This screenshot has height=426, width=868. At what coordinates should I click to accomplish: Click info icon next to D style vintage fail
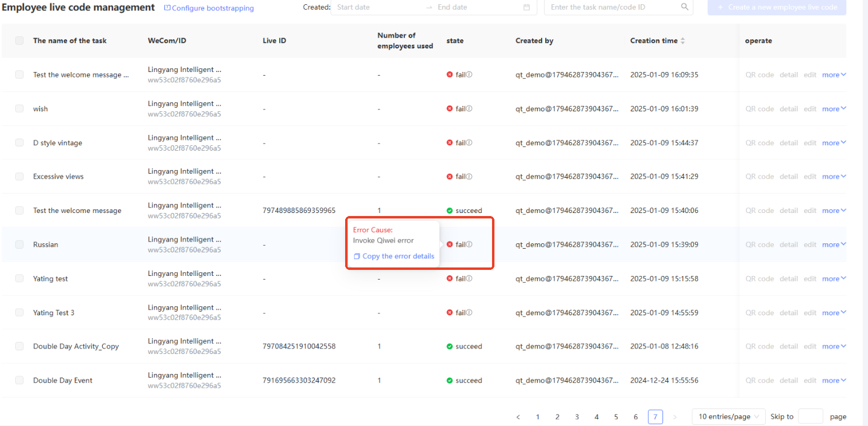click(469, 143)
